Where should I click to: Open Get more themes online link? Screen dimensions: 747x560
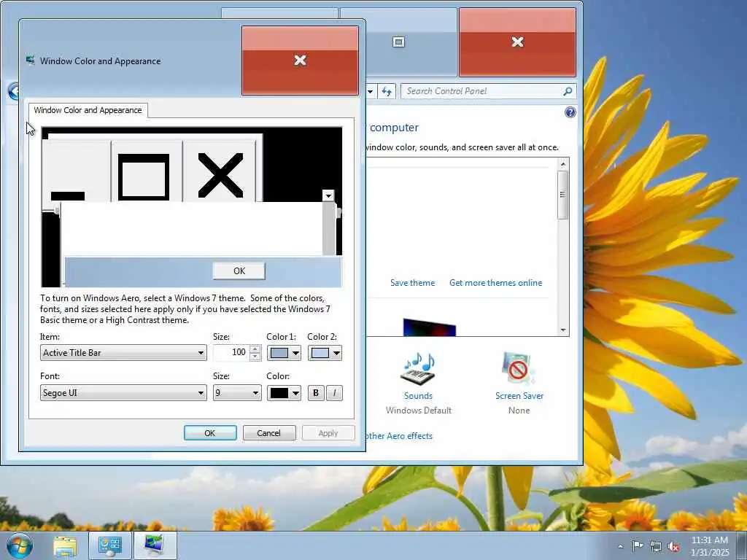point(495,283)
